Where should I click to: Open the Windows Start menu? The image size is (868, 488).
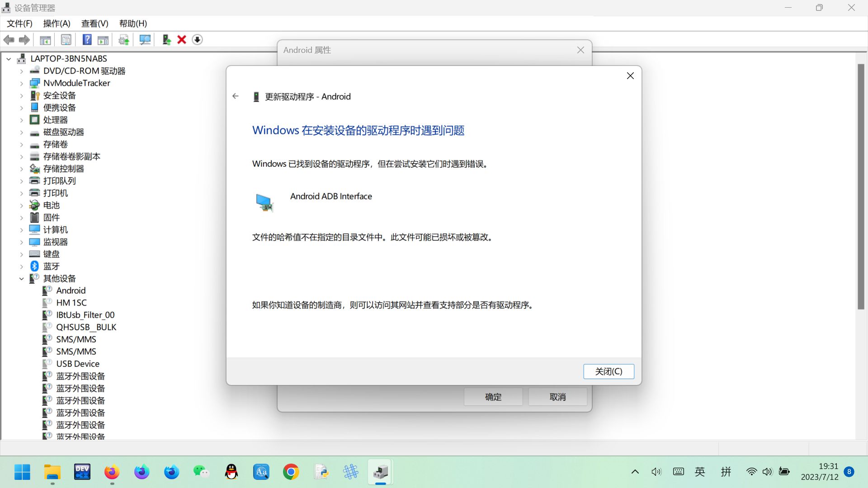pos(22,472)
